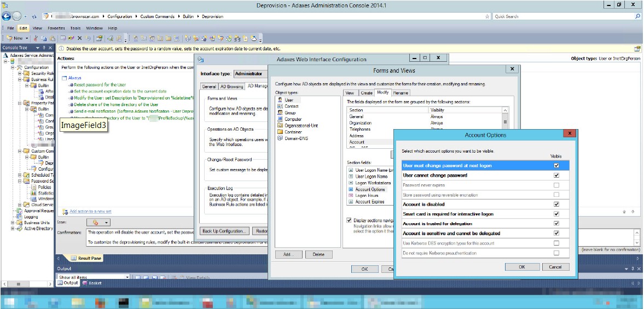Click the Copy icon in main toolbar

click(x=43, y=38)
